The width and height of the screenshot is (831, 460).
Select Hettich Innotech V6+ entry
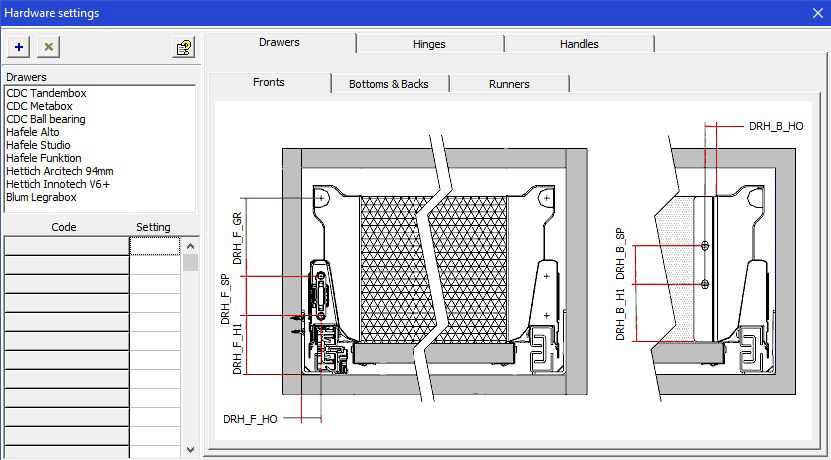point(58,184)
